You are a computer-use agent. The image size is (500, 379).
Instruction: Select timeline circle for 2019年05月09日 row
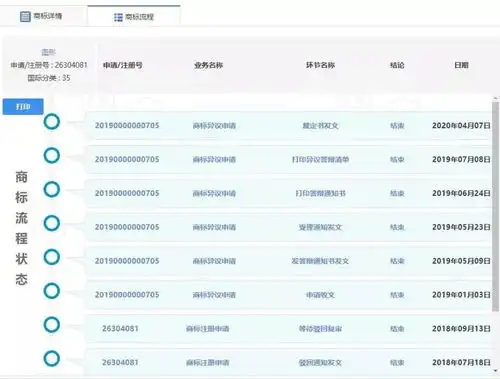pyautogui.click(x=52, y=257)
